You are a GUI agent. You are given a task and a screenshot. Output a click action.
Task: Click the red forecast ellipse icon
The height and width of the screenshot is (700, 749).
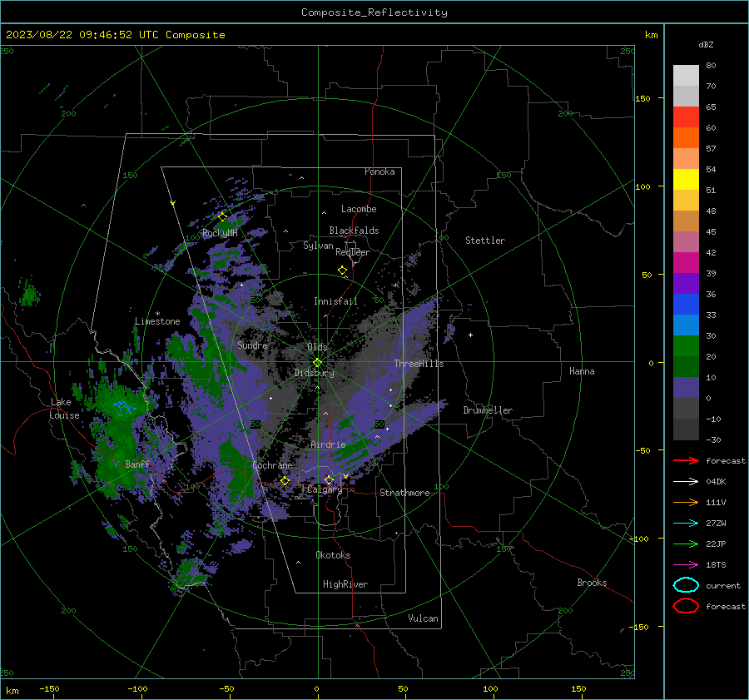686,606
